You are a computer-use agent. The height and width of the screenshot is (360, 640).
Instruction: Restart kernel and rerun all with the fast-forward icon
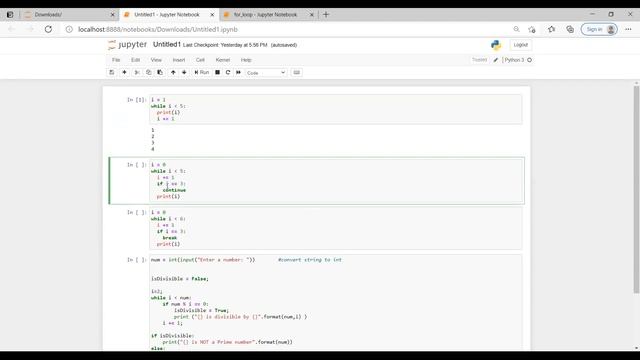coord(239,72)
